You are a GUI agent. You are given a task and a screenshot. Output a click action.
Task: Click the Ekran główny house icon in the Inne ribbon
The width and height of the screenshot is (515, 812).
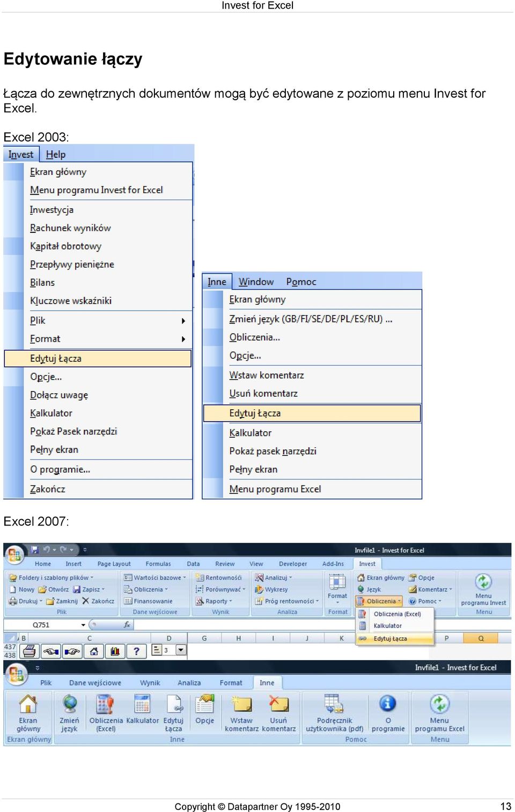(x=28, y=704)
